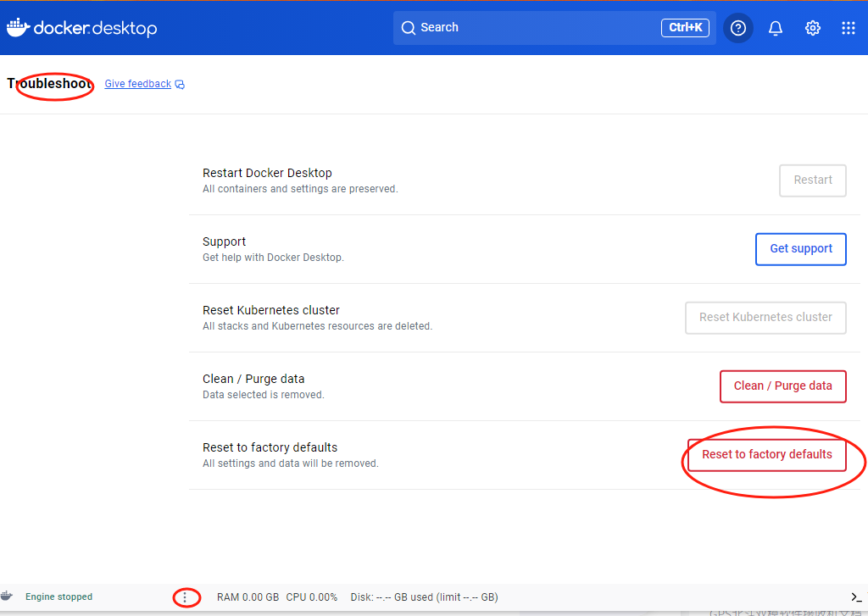Click the docker desktop wordmark
868x616 pixels.
point(95,28)
